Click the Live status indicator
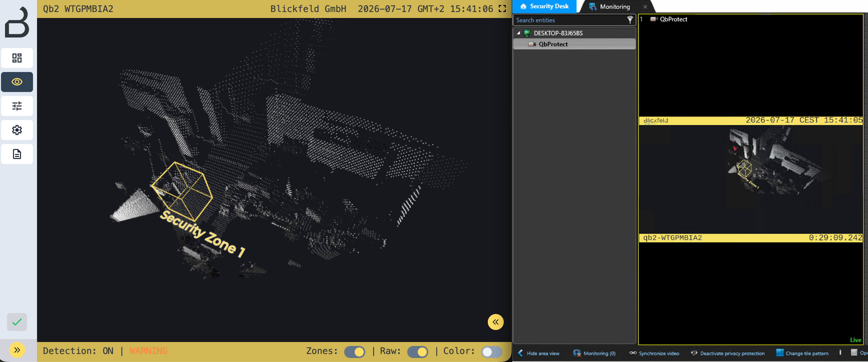 [x=855, y=340]
